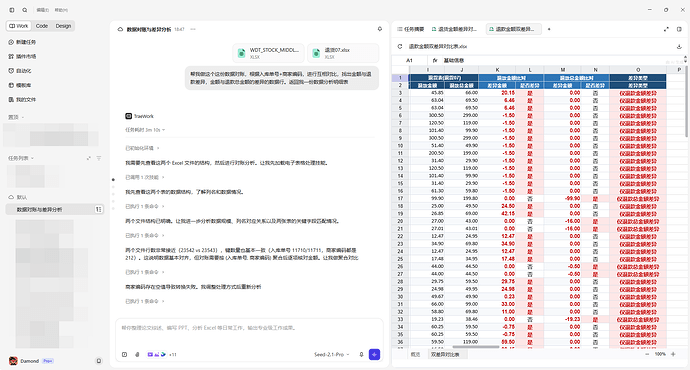Open the conversation more options ellipsis

click(193, 29)
